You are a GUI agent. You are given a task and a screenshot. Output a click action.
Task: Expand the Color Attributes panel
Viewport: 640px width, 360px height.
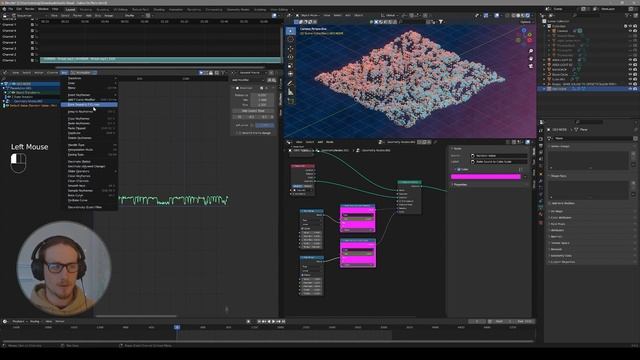[560, 218]
